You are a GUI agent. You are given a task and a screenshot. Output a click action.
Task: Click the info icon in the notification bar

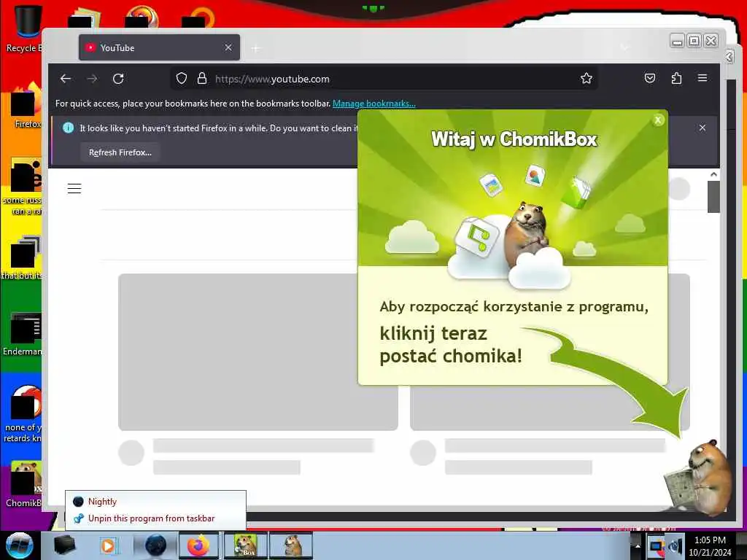point(68,128)
